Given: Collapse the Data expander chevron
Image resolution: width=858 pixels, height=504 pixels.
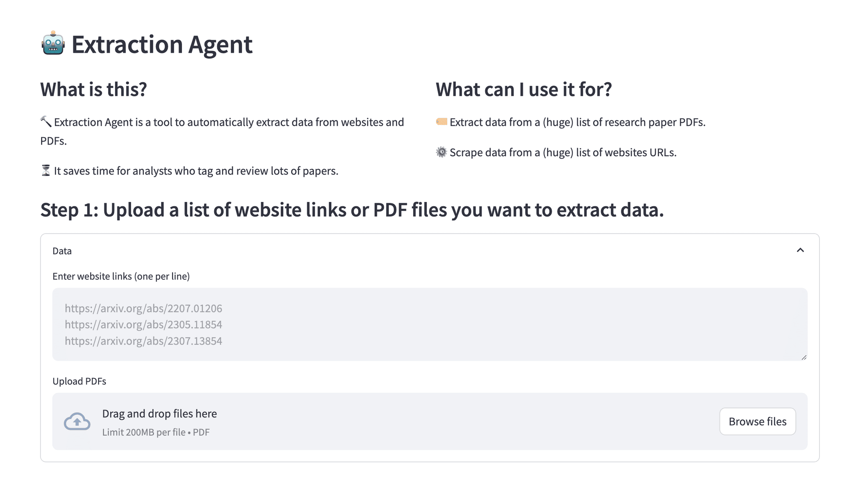Looking at the screenshot, I should pyautogui.click(x=800, y=250).
